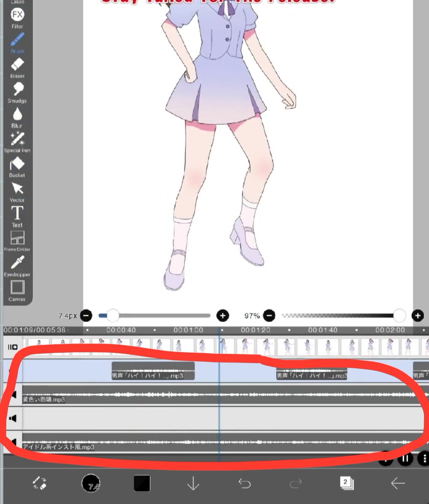
Task: Increase opacity with plus button
Action: point(417,315)
